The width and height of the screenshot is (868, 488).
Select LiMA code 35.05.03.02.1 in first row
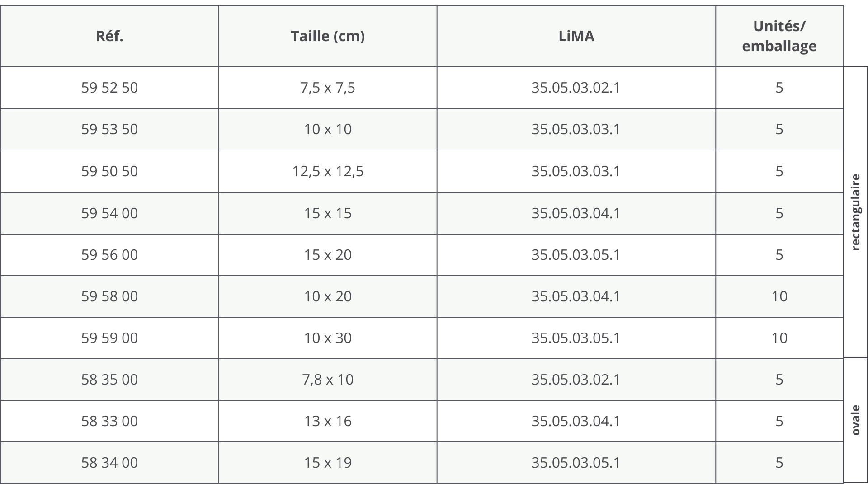(x=576, y=88)
